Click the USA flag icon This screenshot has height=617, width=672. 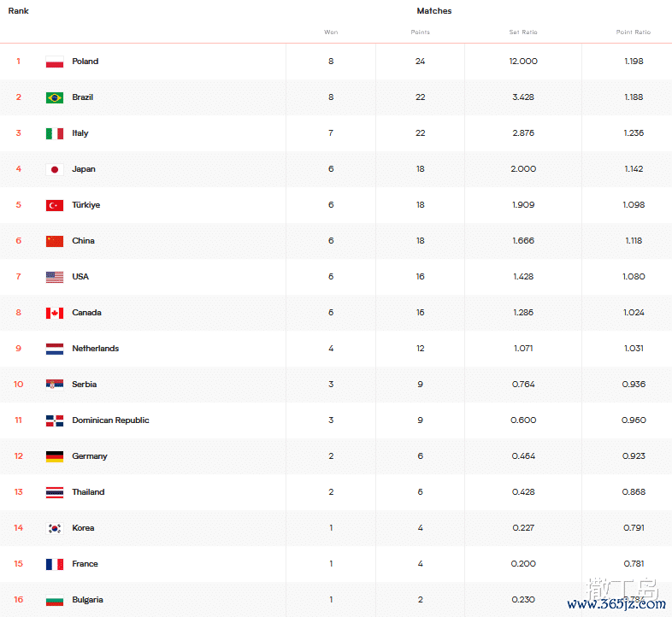click(55, 277)
